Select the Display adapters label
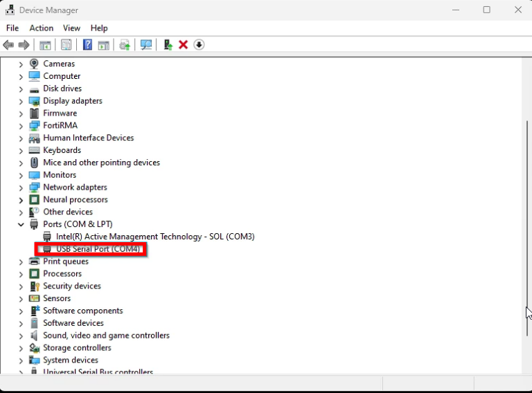 point(73,101)
